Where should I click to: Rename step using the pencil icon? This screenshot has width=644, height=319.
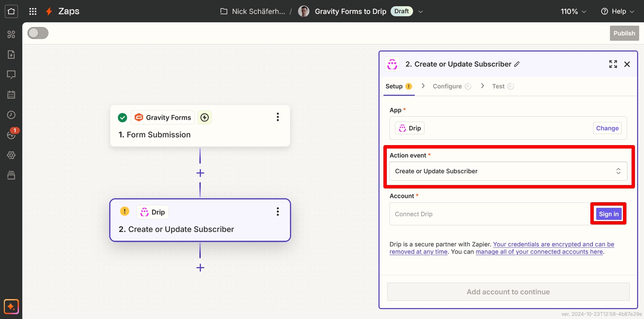click(x=517, y=64)
